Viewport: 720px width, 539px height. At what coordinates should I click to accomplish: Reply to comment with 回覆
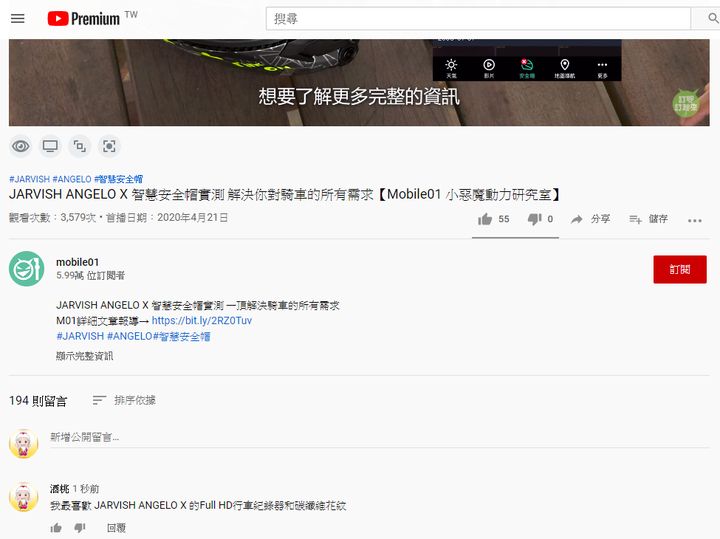pos(116,528)
